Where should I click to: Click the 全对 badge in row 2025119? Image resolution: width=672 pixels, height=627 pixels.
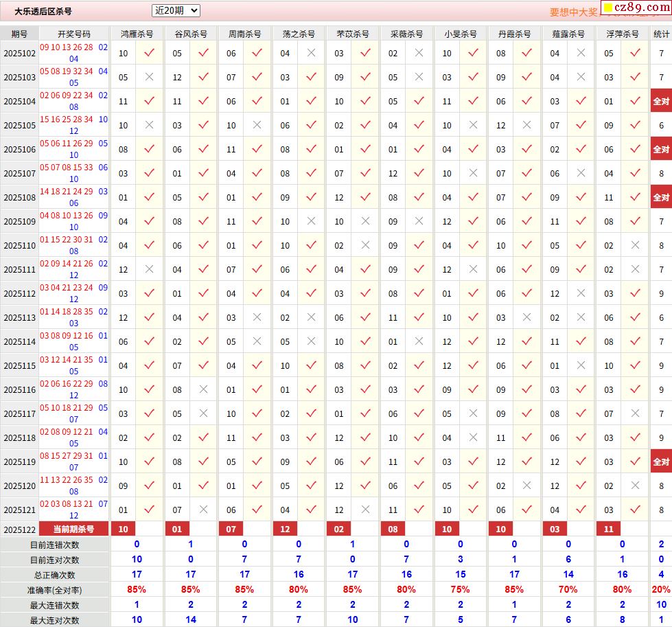pos(660,462)
